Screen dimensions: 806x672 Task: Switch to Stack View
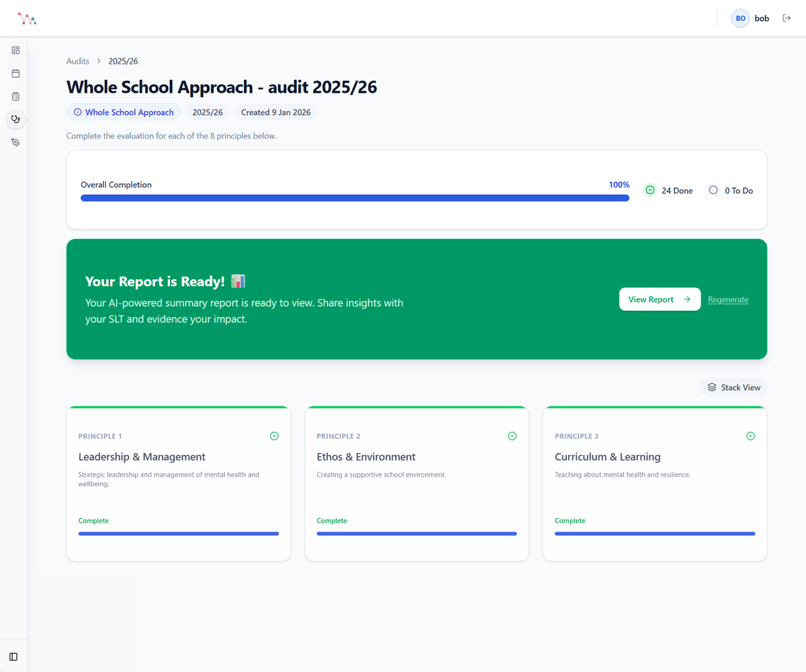(x=733, y=387)
